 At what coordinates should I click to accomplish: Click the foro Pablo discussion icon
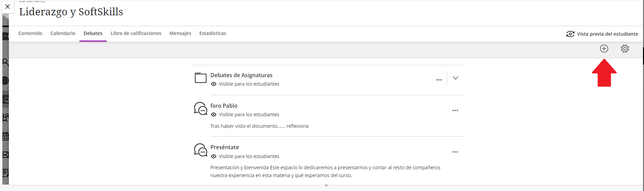coord(200,109)
